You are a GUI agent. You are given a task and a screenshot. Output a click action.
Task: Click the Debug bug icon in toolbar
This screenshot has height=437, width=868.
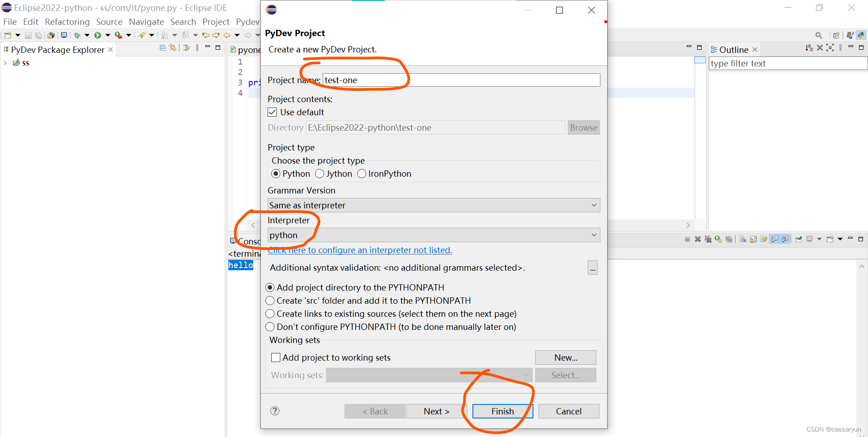pos(77,35)
